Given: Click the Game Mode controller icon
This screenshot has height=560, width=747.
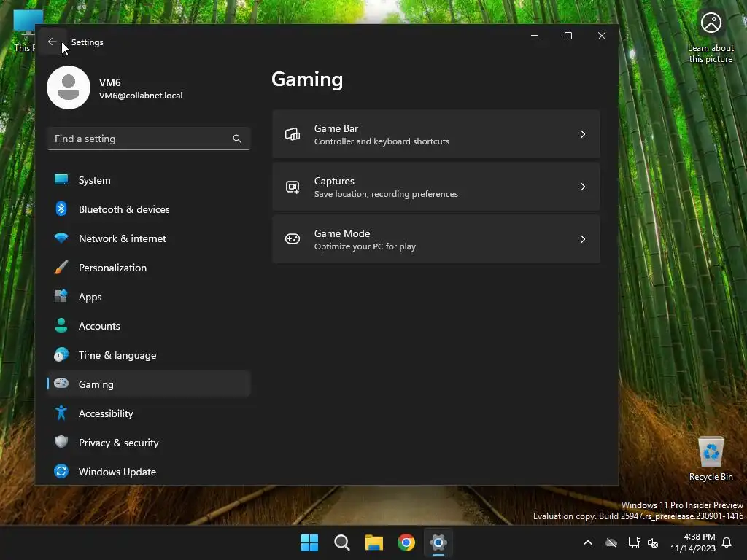Looking at the screenshot, I should pos(293,239).
